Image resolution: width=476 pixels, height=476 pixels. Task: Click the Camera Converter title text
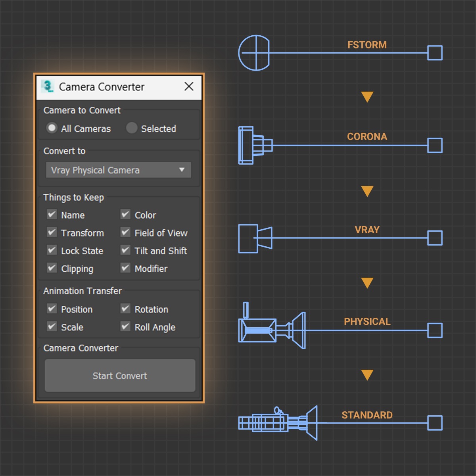click(102, 87)
